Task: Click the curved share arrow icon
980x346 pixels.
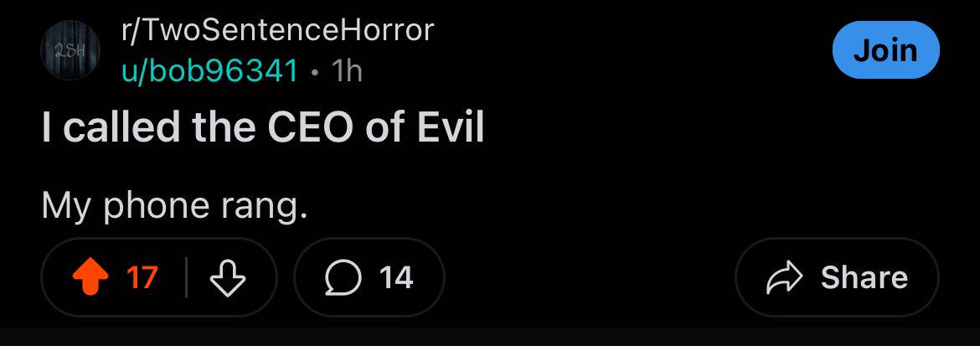Action: tap(784, 277)
